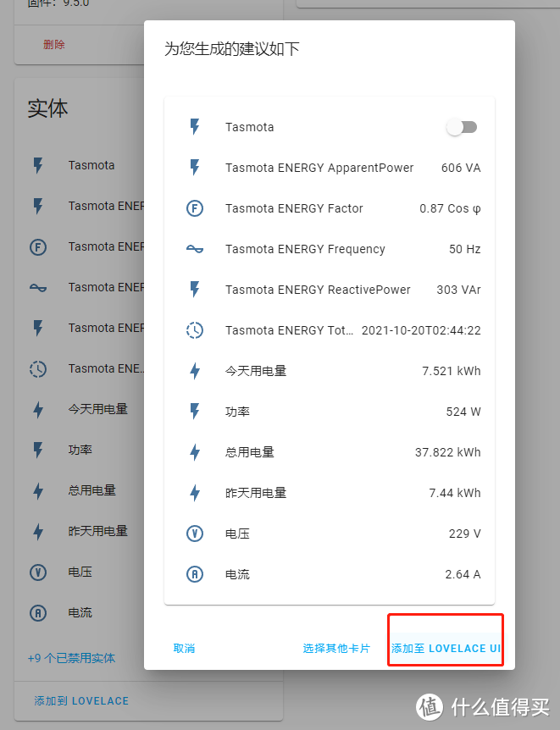Click the lightning icon beside 总用电量 in dialog
This screenshot has height=730, width=560.
click(x=195, y=452)
